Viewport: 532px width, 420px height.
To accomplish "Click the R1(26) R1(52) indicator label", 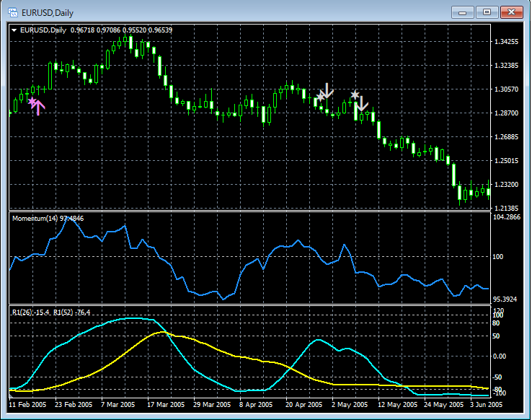I will pos(48,312).
